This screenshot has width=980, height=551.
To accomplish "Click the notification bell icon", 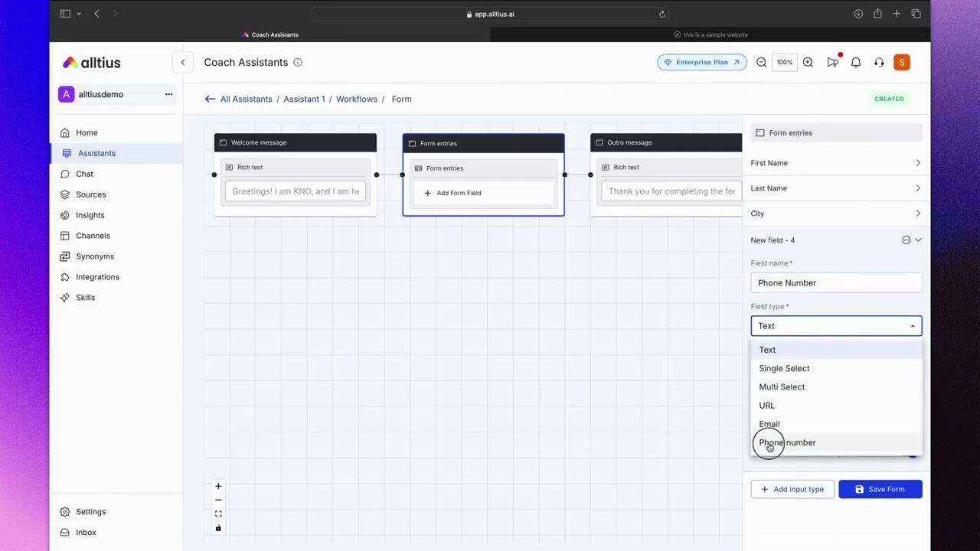I will (x=856, y=63).
